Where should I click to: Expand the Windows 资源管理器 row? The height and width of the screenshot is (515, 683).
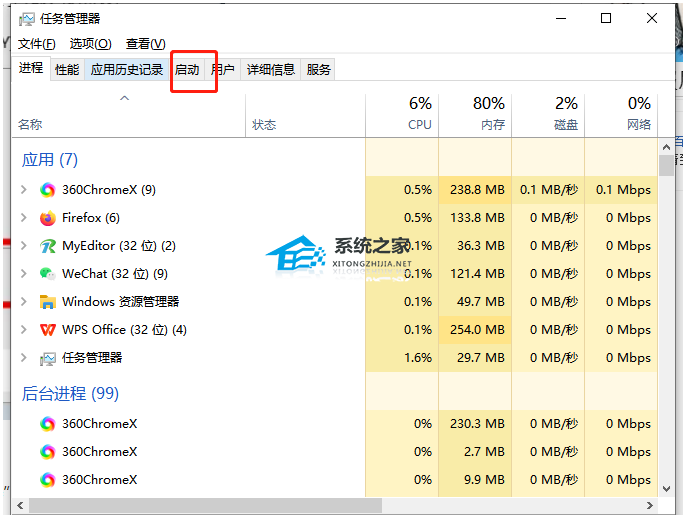[24, 302]
